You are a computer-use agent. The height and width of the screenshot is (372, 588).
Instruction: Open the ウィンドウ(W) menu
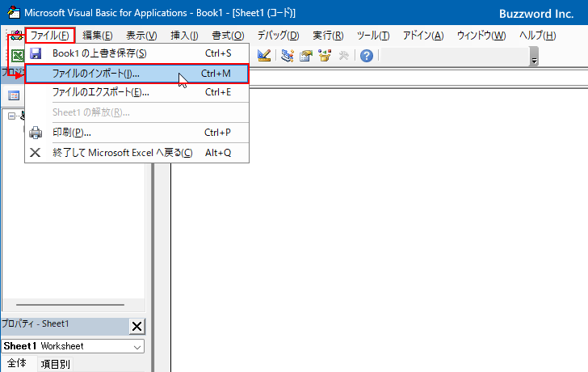tap(481, 36)
